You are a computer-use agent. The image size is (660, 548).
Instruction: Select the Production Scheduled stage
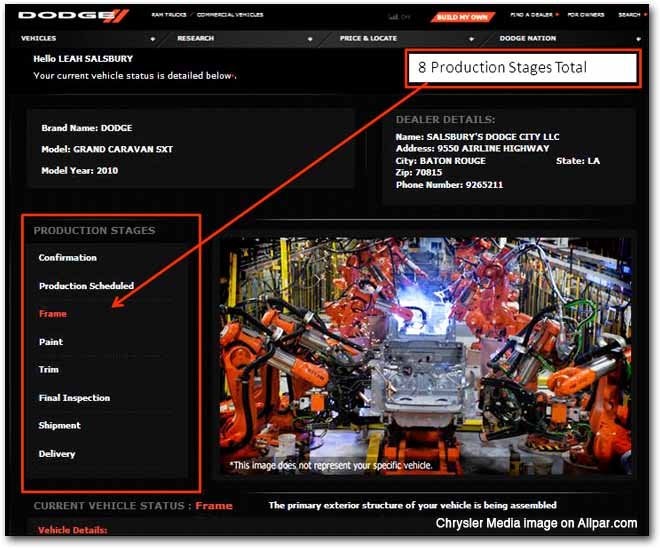(x=86, y=286)
